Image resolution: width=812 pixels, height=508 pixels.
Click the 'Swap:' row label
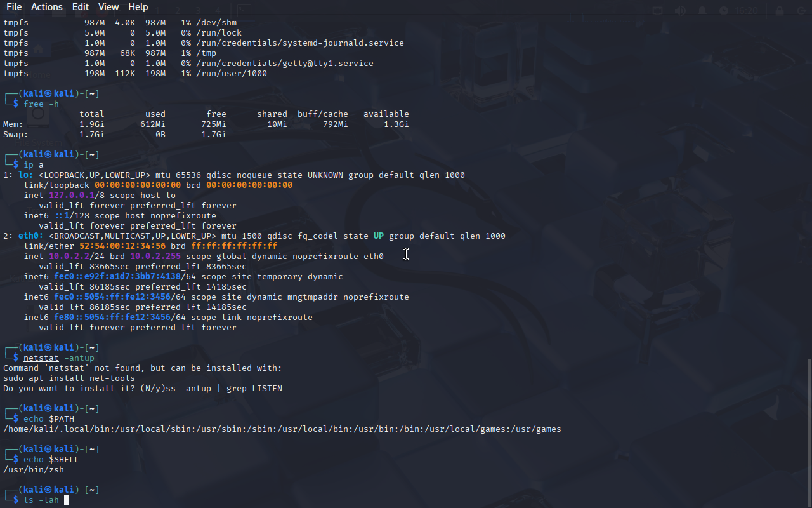pyautogui.click(x=16, y=135)
